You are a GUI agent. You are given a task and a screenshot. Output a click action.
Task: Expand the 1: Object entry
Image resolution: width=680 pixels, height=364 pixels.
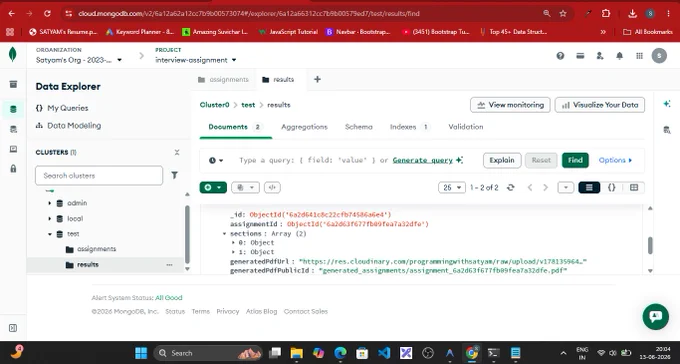pyautogui.click(x=234, y=252)
